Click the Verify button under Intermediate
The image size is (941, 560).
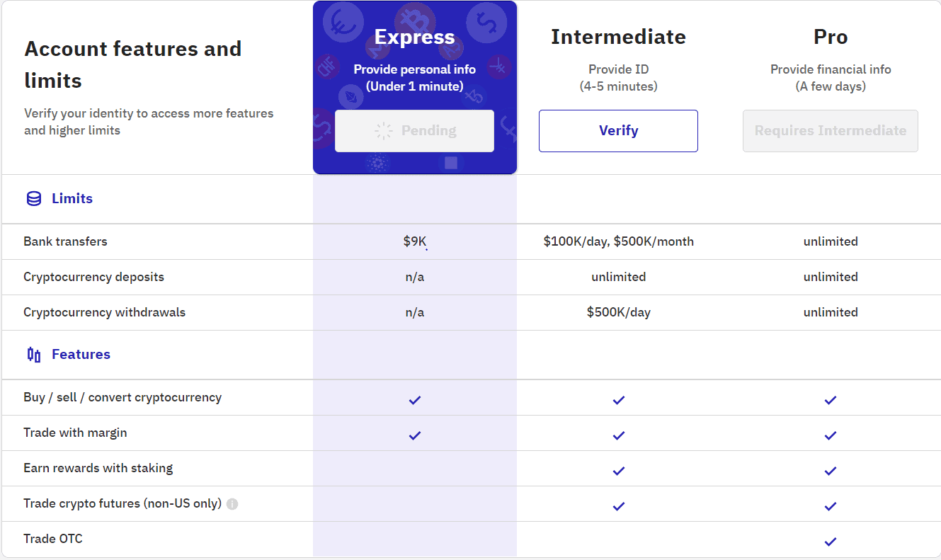click(618, 131)
